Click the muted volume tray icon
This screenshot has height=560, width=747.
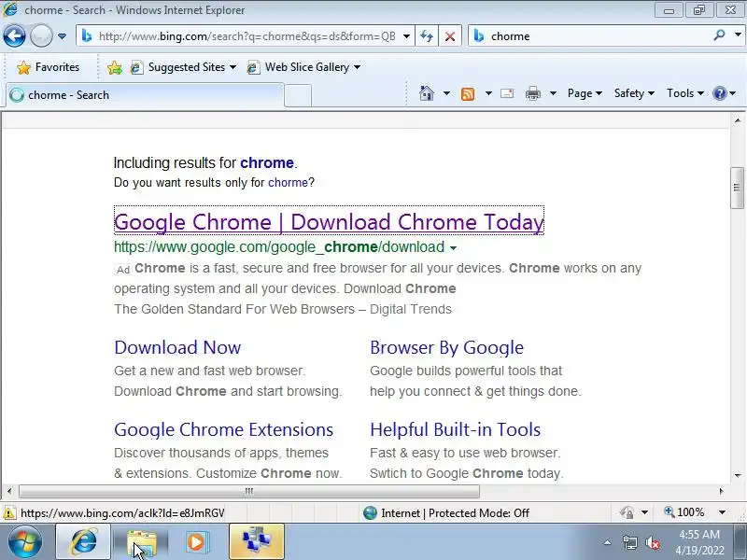pyautogui.click(x=652, y=542)
